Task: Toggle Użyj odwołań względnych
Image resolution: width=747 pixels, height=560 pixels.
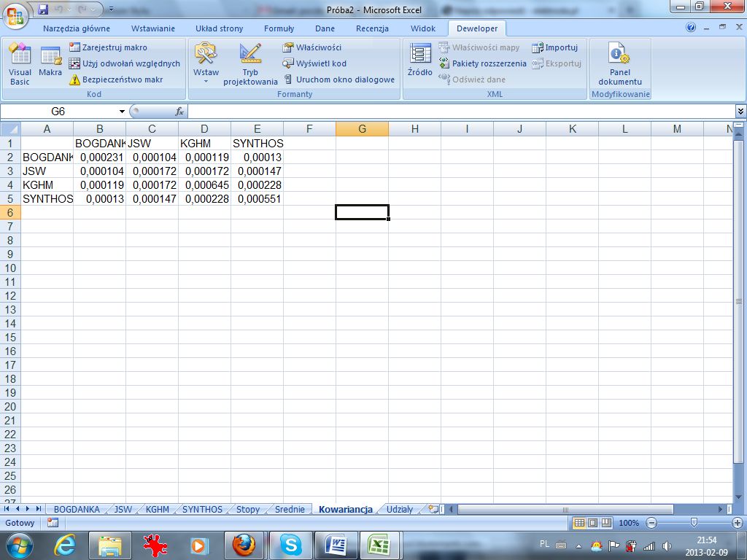Action: pos(125,63)
